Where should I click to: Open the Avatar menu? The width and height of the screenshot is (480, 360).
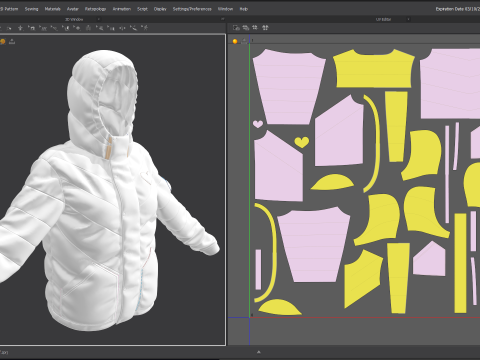point(72,9)
